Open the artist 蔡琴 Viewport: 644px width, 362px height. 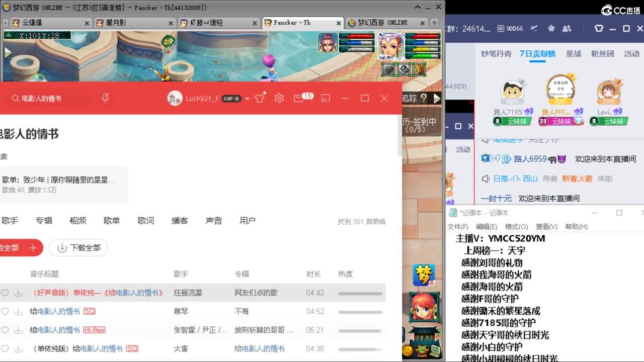[181, 311]
